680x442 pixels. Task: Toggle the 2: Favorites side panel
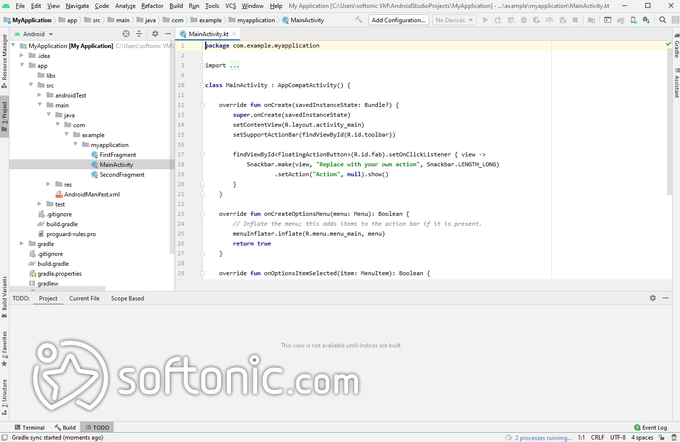4,349
